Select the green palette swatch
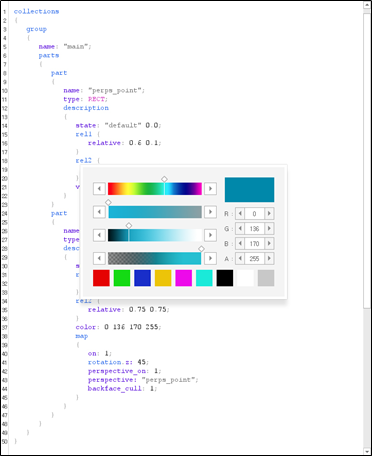The width and height of the screenshot is (372, 456). click(x=122, y=278)
